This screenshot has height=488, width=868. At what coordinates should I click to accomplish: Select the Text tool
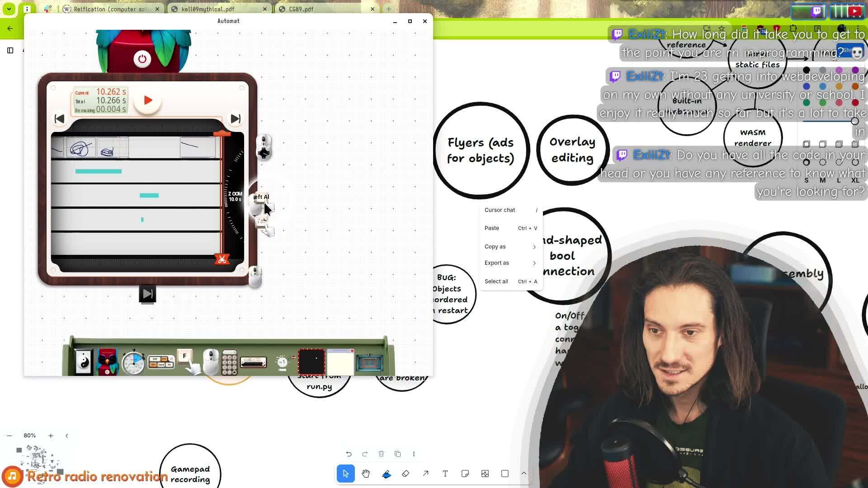[x=445, y=474]
